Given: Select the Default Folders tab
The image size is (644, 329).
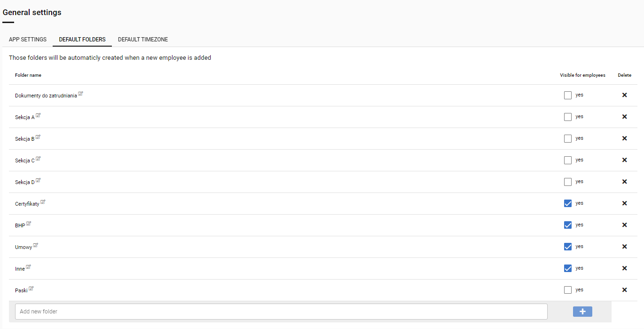Looking at the screenshot, I should click(x=82, y=40).
